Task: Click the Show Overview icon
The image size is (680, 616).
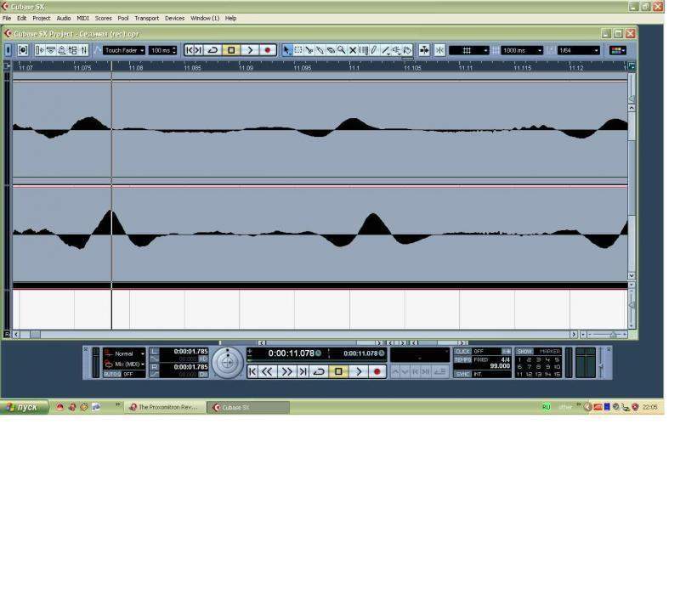Action: click(x=62, y=50)
